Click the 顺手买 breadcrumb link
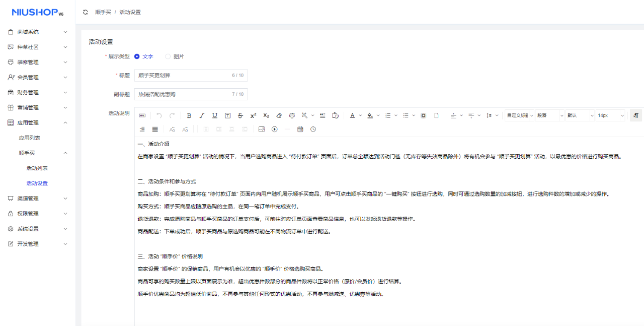This screenshot has height=326, width=644. coord(103,12)
